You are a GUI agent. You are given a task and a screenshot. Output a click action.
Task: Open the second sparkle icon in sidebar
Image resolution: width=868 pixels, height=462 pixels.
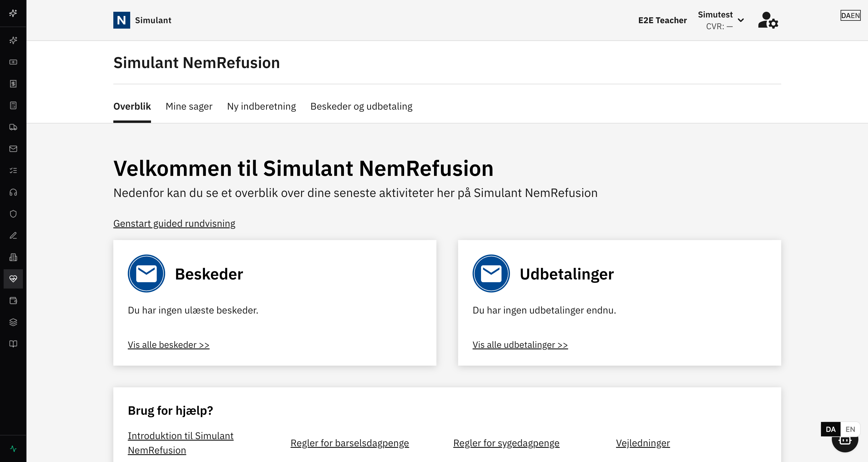(x=13, y=40)
